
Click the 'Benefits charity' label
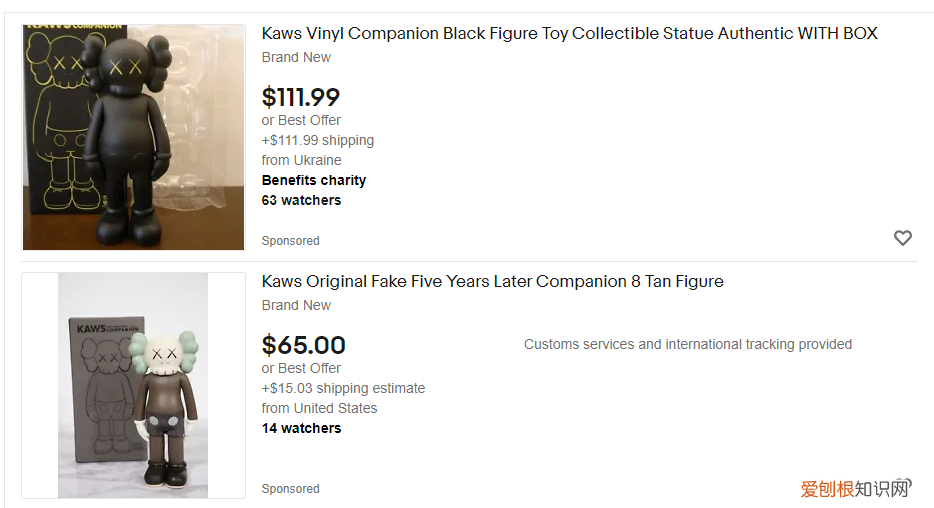coord(313,180)
